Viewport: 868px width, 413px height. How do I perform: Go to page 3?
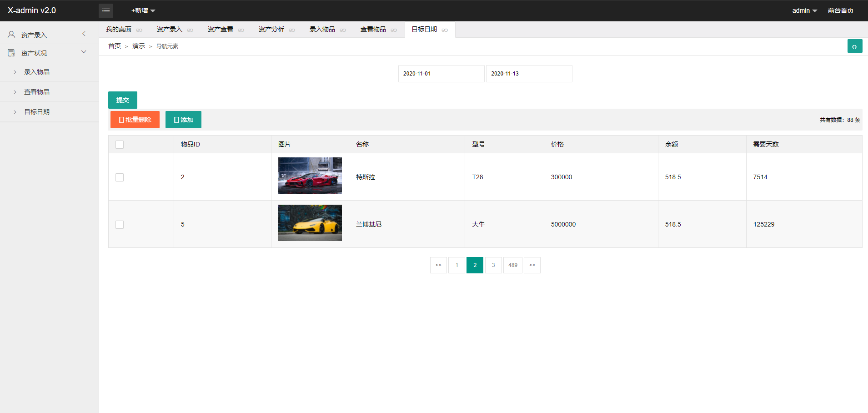tap(493, 265)
